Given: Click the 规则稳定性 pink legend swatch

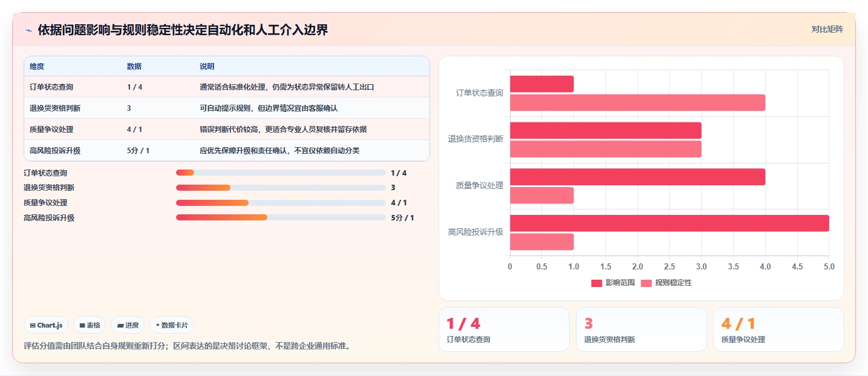Looking at the screenshot, I should 646,283.
